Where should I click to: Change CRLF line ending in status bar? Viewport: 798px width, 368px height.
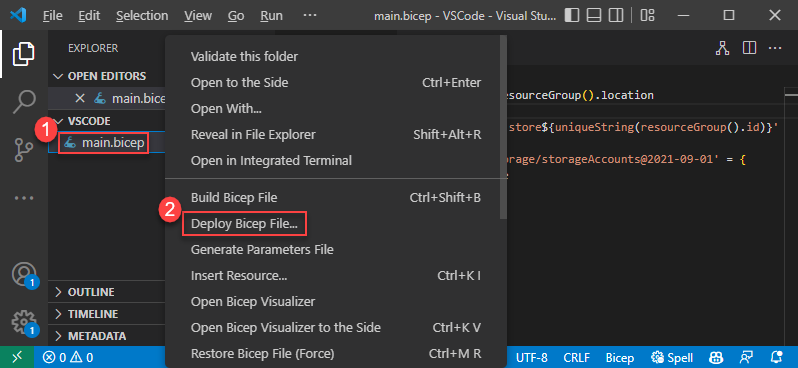point(577,357)
